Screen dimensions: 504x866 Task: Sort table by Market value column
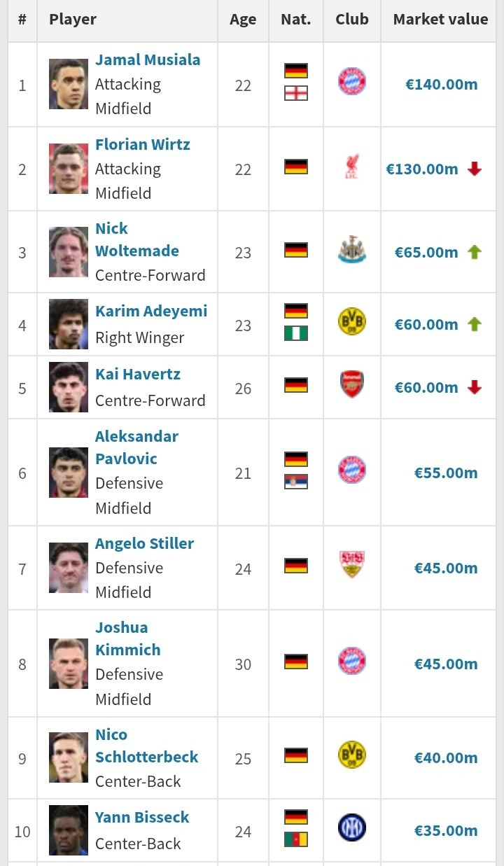440,20
